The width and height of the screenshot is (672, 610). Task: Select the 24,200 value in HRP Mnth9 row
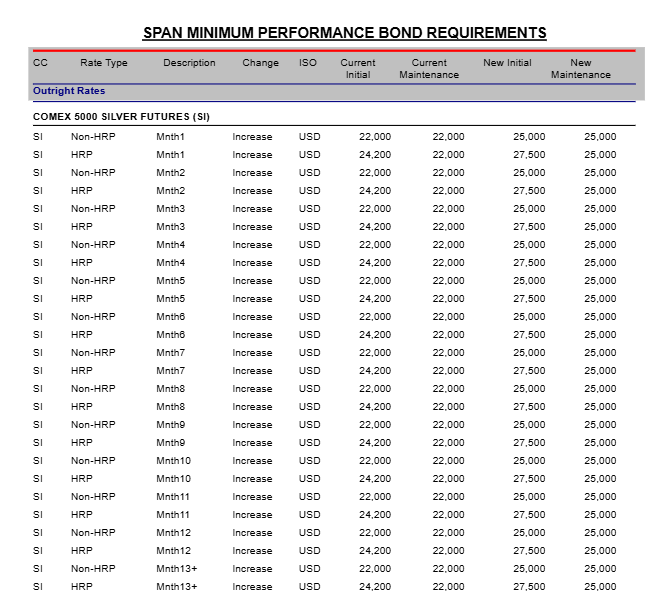(x=375, y=443)
